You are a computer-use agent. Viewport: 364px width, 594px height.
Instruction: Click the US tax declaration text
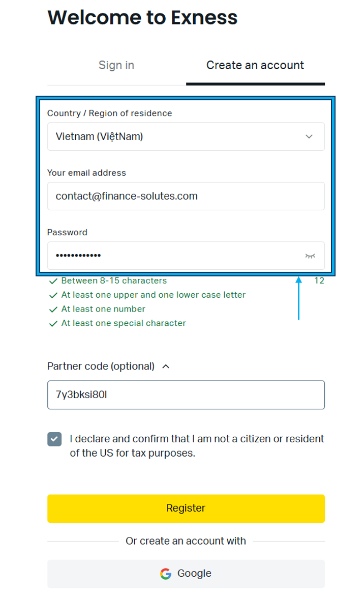click(x=197, y=446)
